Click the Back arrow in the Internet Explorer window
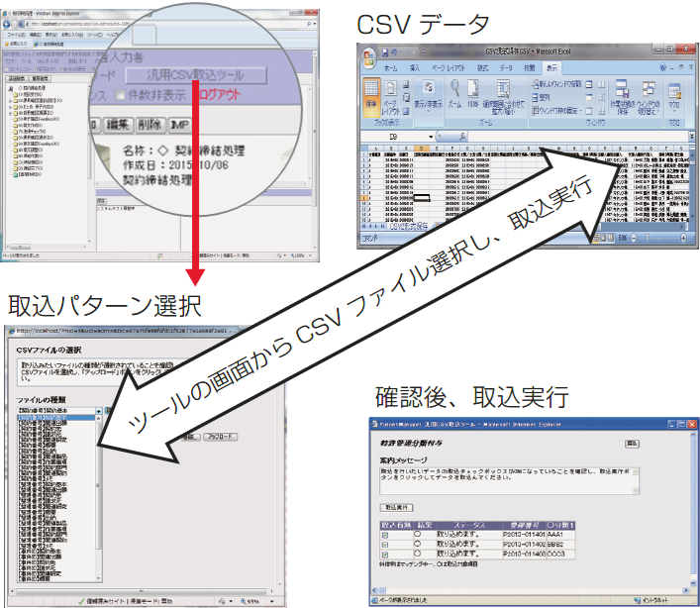This screenshot has height=608, width=700. click(7, 24)
